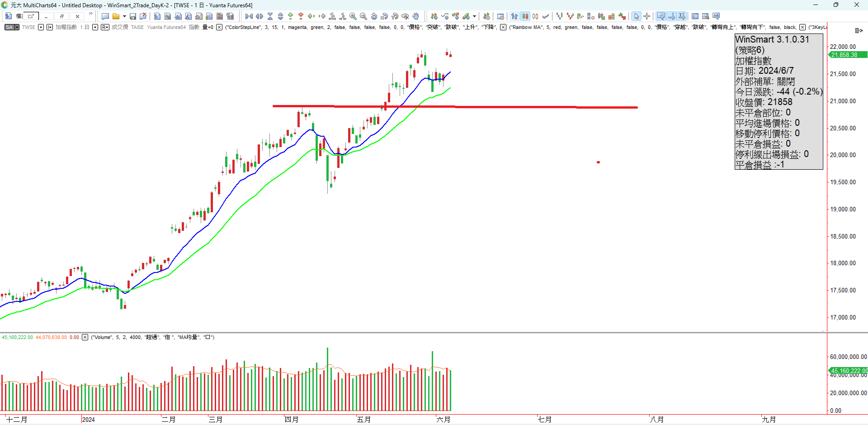Click the red horizontal resistance line
The image size is (868, 425).
(x=455, y=107)
